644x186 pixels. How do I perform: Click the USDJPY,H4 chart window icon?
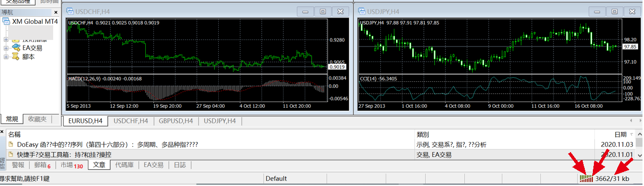pyautogui.click(x=360, y=11)
